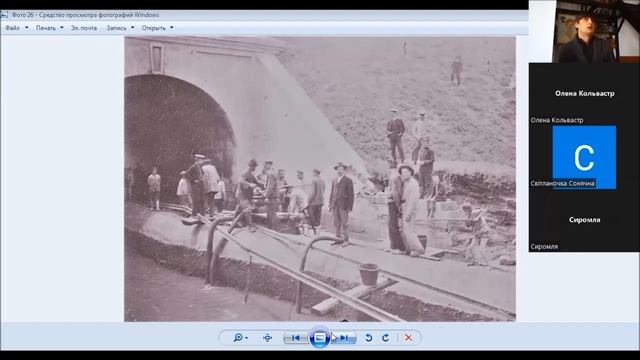
Task: Open the Файл menu
Action: tap(13, 28)
